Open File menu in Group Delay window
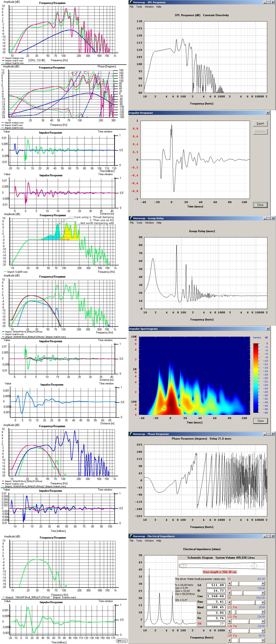The height and width of the screenshot is (644, 276). click(132, 223)
